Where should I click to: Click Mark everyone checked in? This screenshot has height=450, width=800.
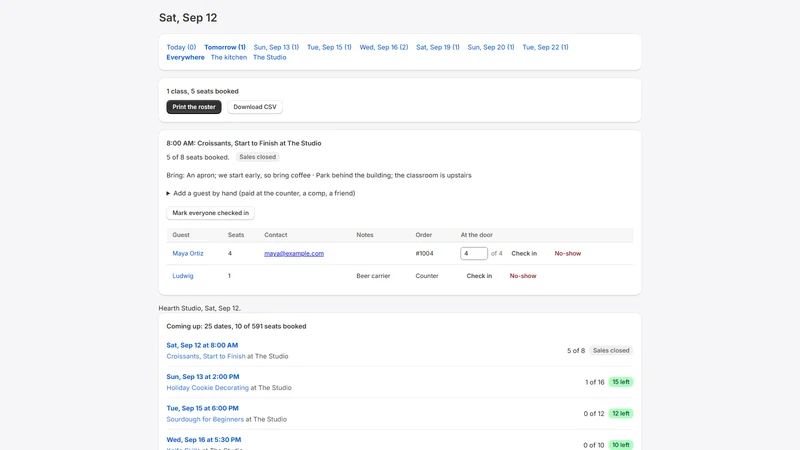[210, 213]
